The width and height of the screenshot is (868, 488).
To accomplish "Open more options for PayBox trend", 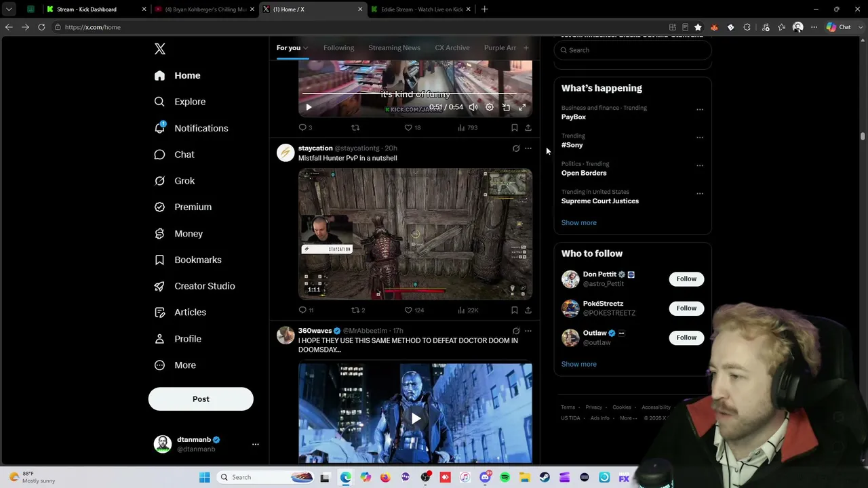I will point(700,110).
